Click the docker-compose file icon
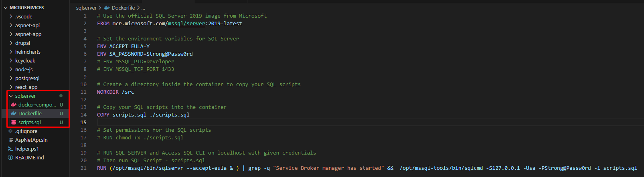The image size is (644, 177). tap(14, 105)
